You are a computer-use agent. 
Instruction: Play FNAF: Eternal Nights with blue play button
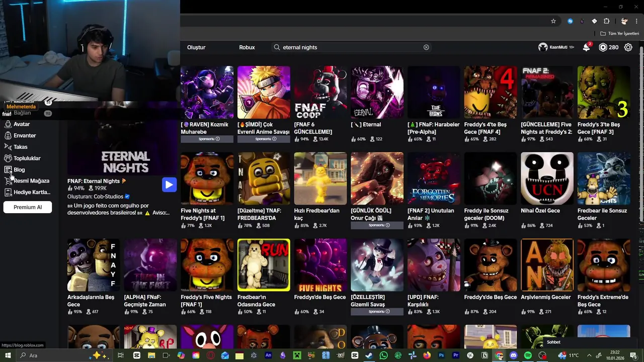click(169, 185)
